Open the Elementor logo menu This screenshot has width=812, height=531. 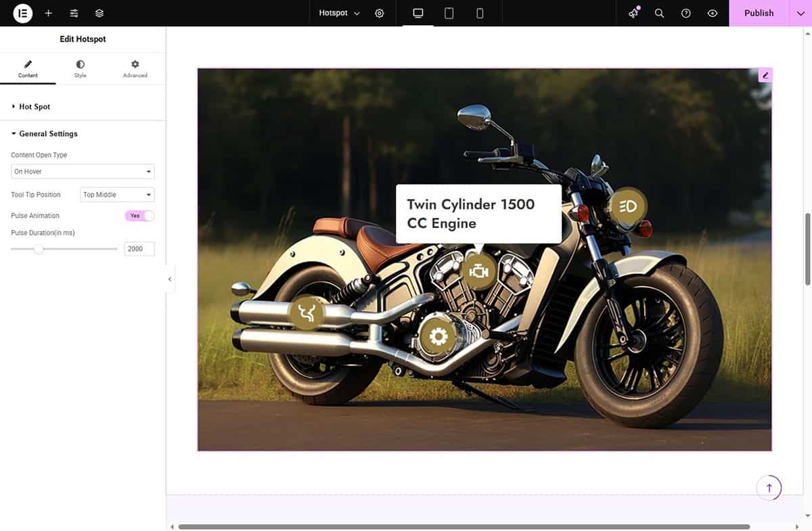22,13
